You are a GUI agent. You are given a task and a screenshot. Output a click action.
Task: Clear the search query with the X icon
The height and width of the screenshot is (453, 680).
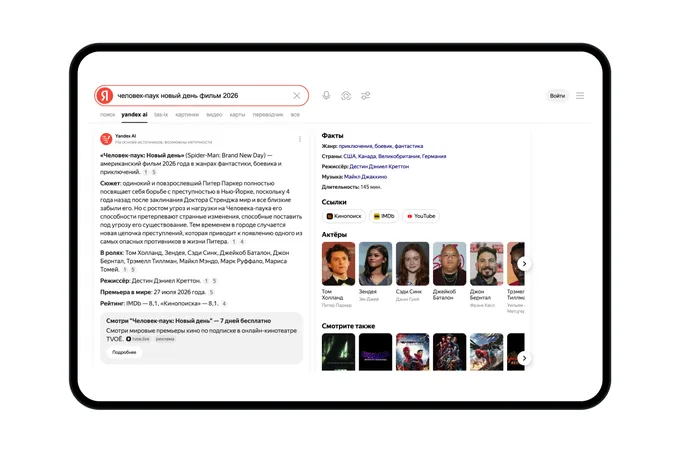(x=297, y=95)
